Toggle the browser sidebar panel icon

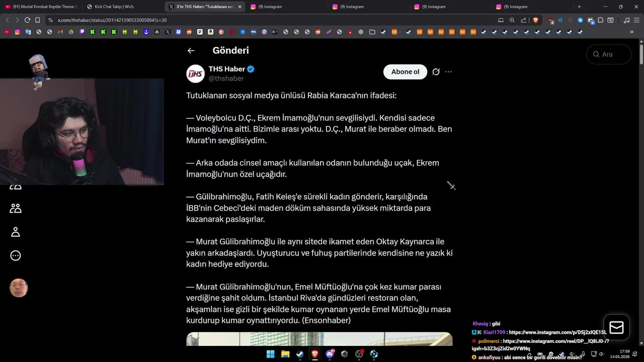(x=610, y=20)
